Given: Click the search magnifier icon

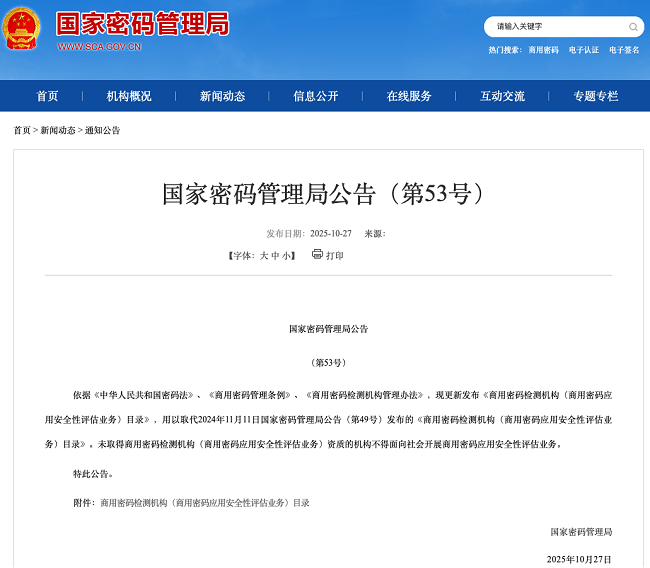Looking at the screenshot, I should 633,27.
